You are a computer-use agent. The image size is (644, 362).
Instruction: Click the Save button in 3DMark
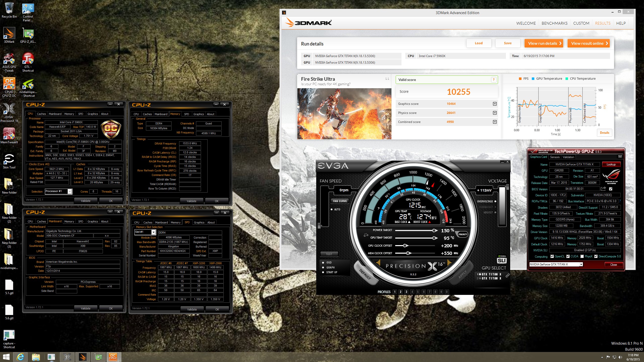(508, 43)
